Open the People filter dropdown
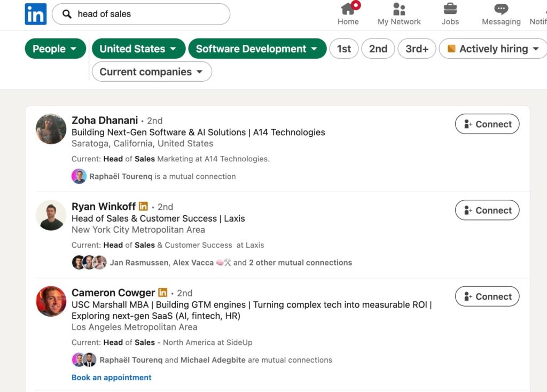Viewport: 547px width, 392px height. click(x=55, y=49)
